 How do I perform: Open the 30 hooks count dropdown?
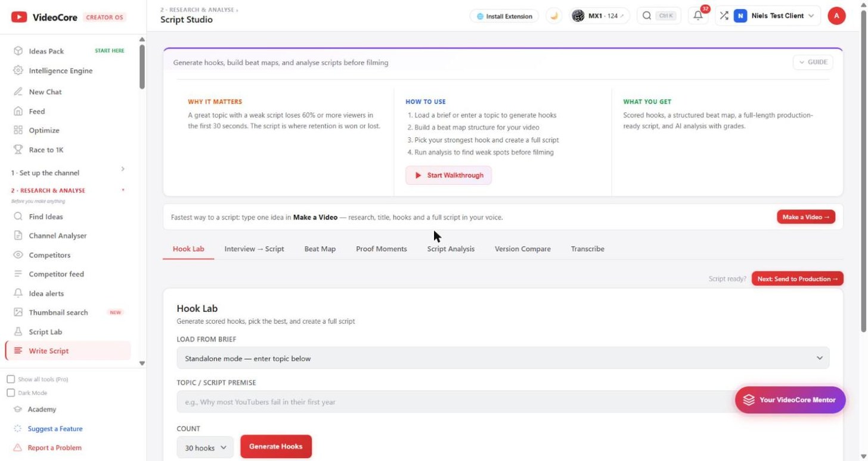pyautogui.click(x=205, y=447)
